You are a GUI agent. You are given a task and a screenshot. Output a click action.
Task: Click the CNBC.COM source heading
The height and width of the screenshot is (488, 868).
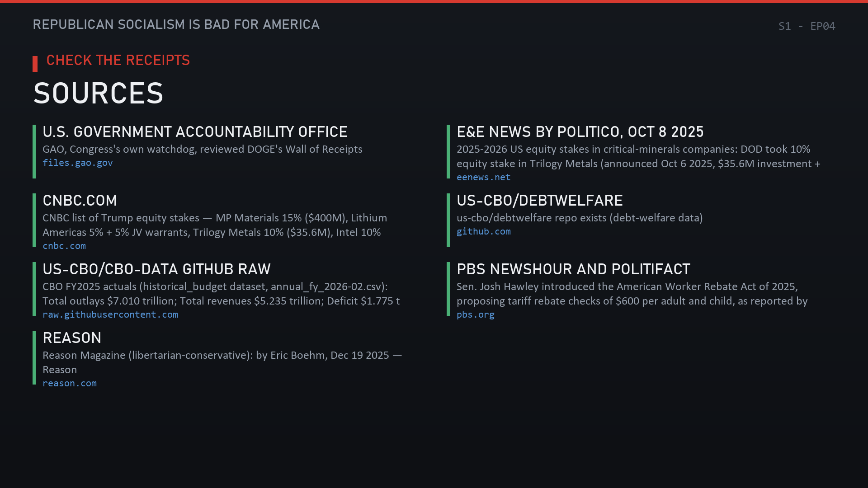(80, 201)
